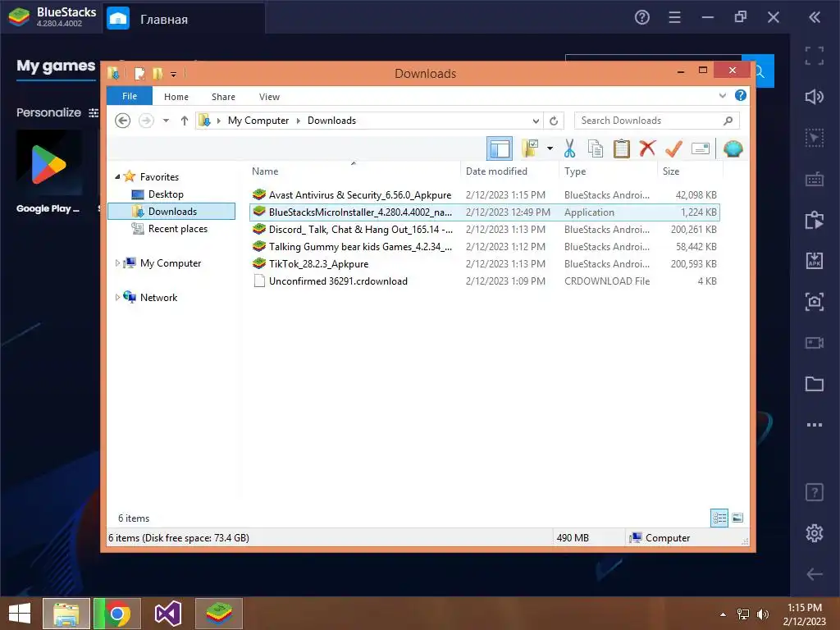Click the Back navigation arrow
Screen dimensions: 840x630
(123, 121)
